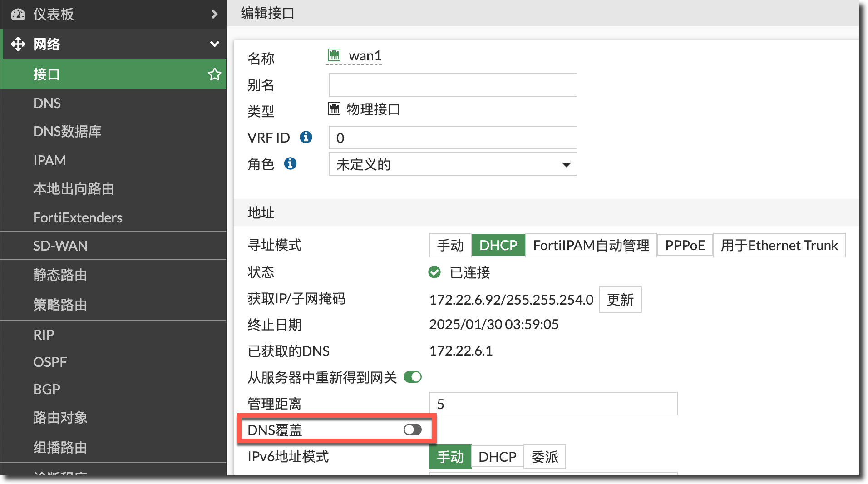Click the info icon beside VRF ID

[x=306, y=137]
